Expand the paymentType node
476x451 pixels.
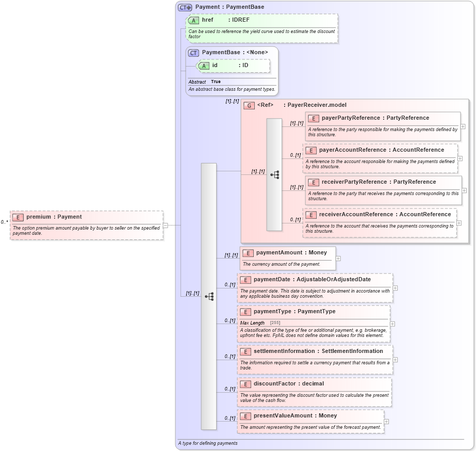(392, 324)
